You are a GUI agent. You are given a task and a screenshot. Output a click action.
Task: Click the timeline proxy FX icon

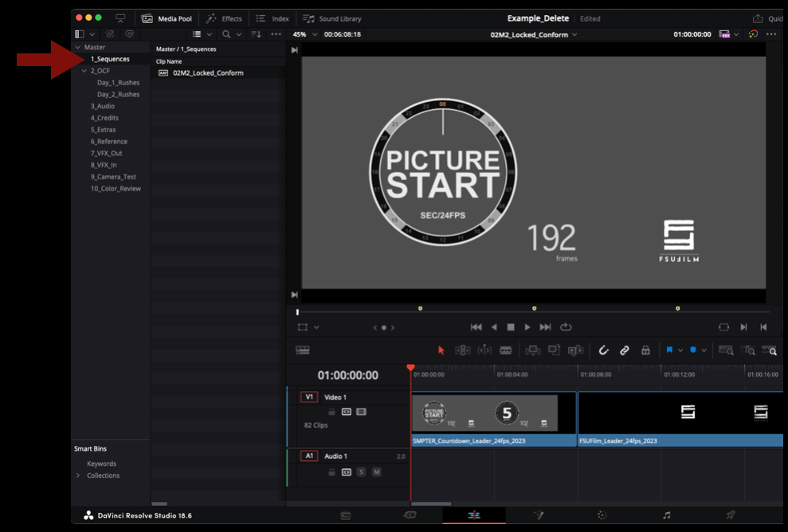724,34
